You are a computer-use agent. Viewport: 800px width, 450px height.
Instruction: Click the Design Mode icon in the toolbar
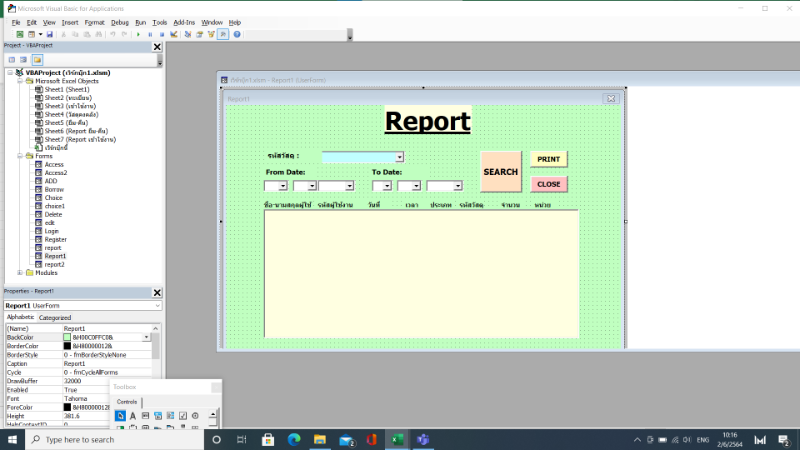pos(173,34)
